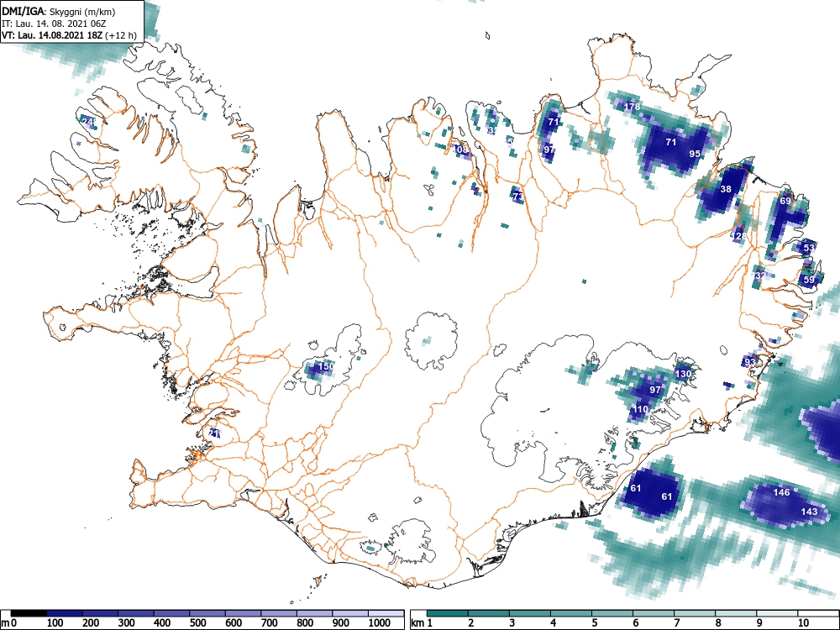Click the black 0–100 m legend swatch
Image resolution: width=840 pixels, height=630 pixels.
coord(29,613)
